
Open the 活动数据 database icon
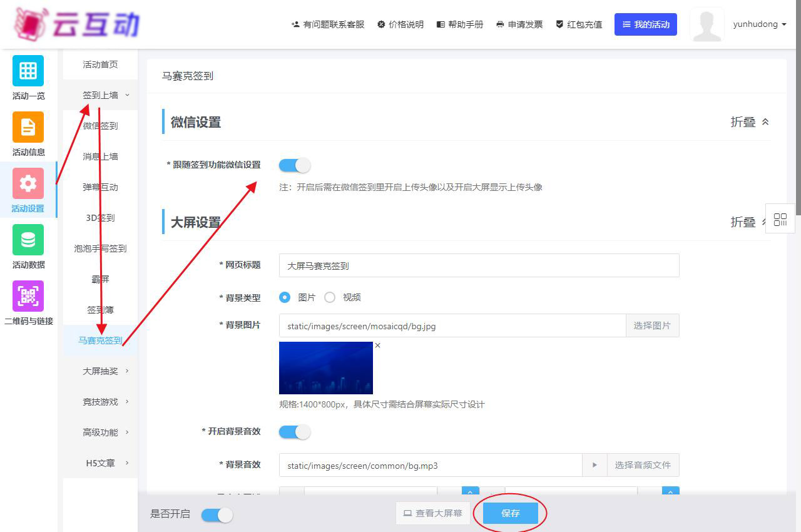28,240
